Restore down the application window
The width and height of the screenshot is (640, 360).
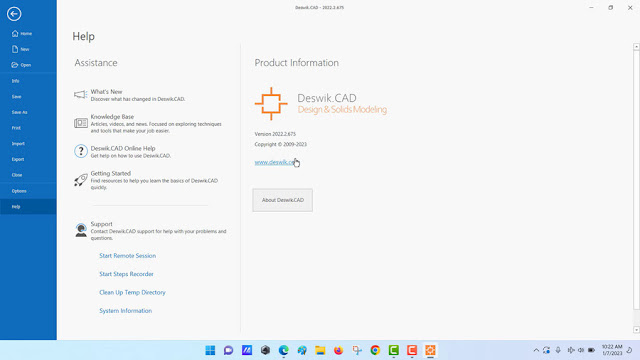point(611,7)
